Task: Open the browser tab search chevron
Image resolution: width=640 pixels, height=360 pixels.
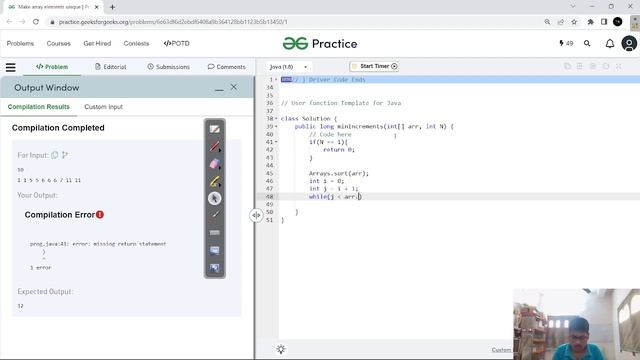Action: [x=573, y=7]
